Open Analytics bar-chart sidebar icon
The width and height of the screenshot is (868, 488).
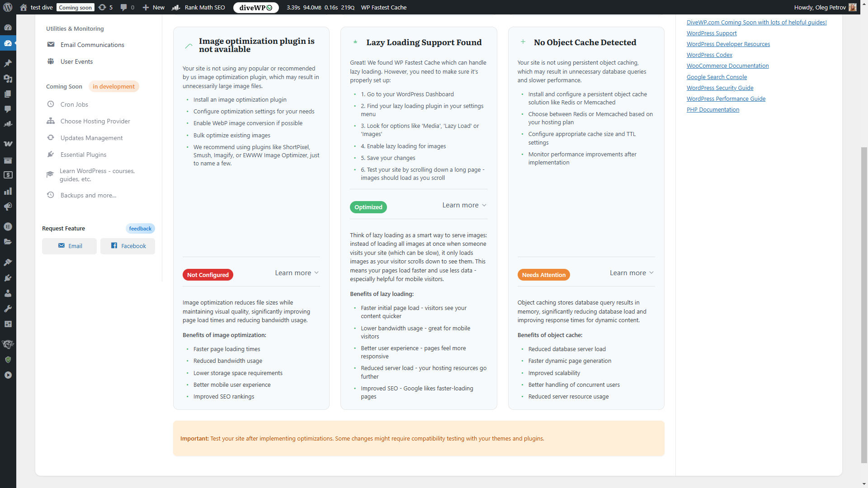8,191
